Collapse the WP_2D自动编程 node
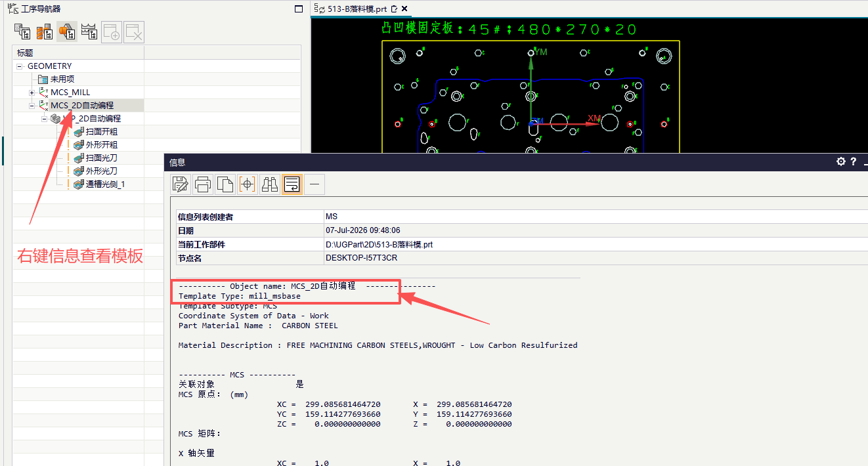The image size is (868, 466). click(44, 119)
